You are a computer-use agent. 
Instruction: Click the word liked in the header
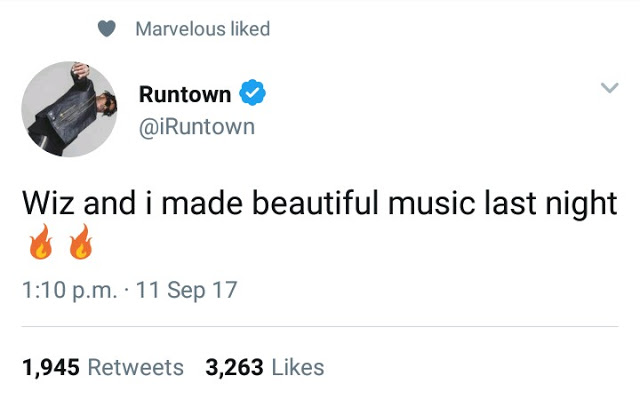click(250, 29)
